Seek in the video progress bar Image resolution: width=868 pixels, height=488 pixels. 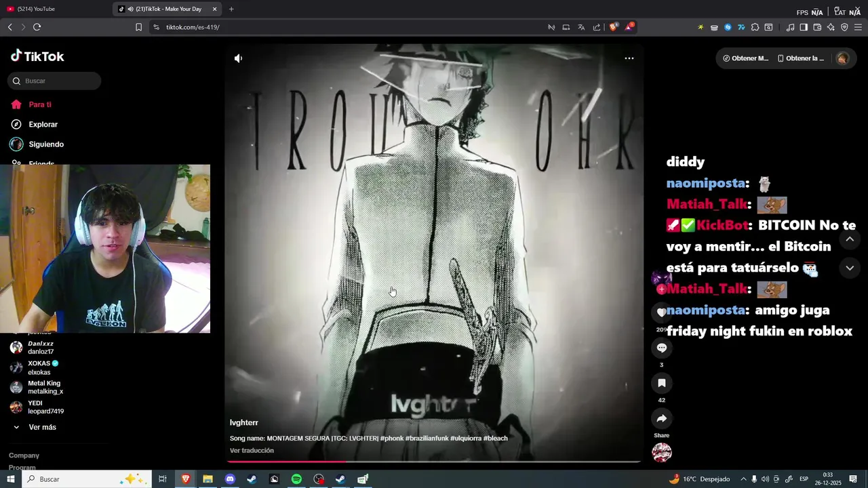(x=434, y=462)
